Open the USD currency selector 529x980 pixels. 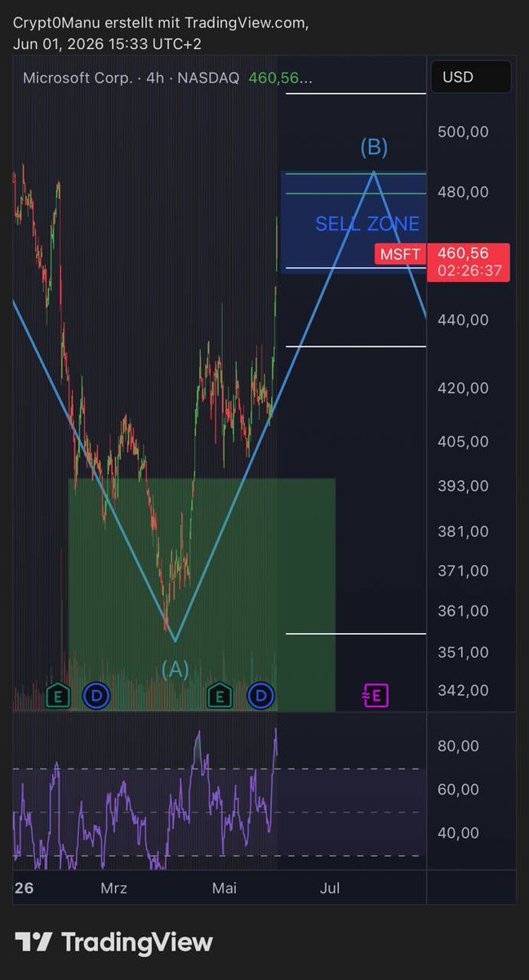(x=471, y=78)
